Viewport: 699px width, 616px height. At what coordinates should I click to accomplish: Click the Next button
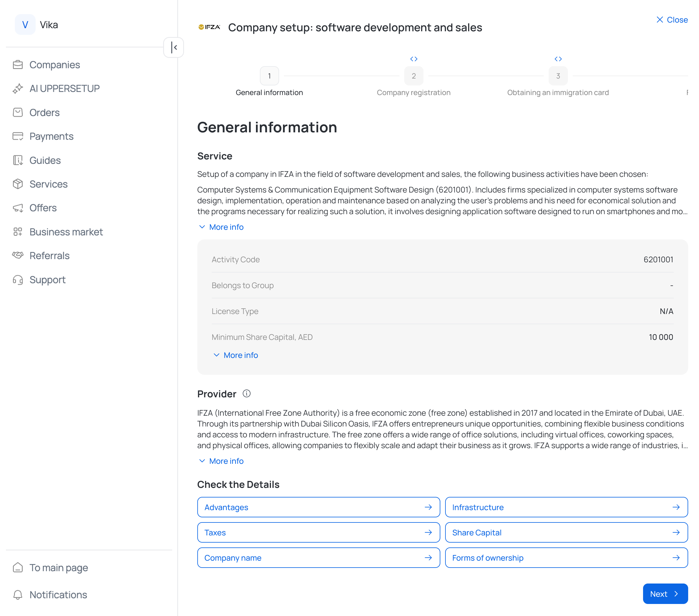(x=665, y=594)
